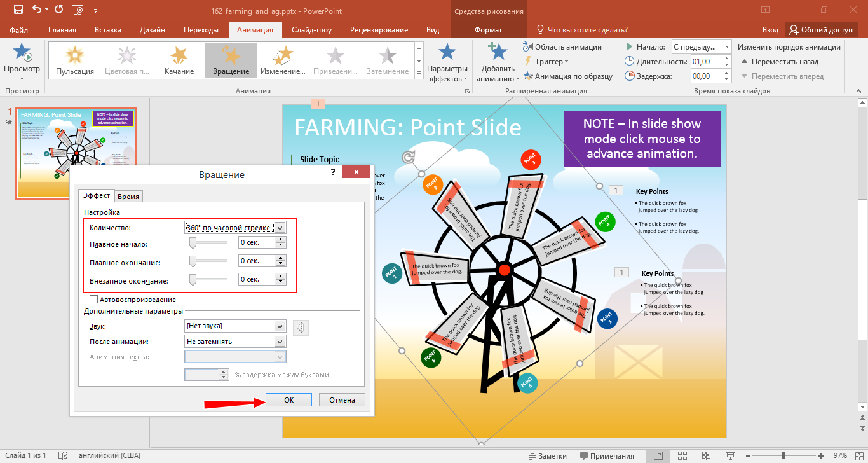The height and width of the screenshot is (463, 868).
Task: Switch to the Время tab in dialog
Action: [x=129, y=197]
